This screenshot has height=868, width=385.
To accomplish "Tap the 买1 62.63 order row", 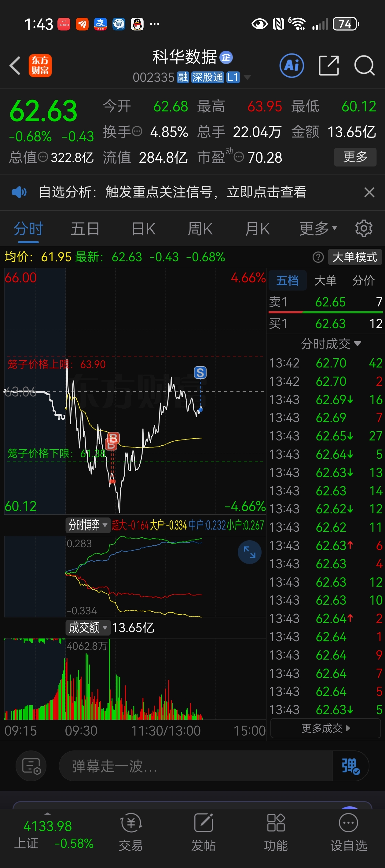I will [x=326, y=324].
